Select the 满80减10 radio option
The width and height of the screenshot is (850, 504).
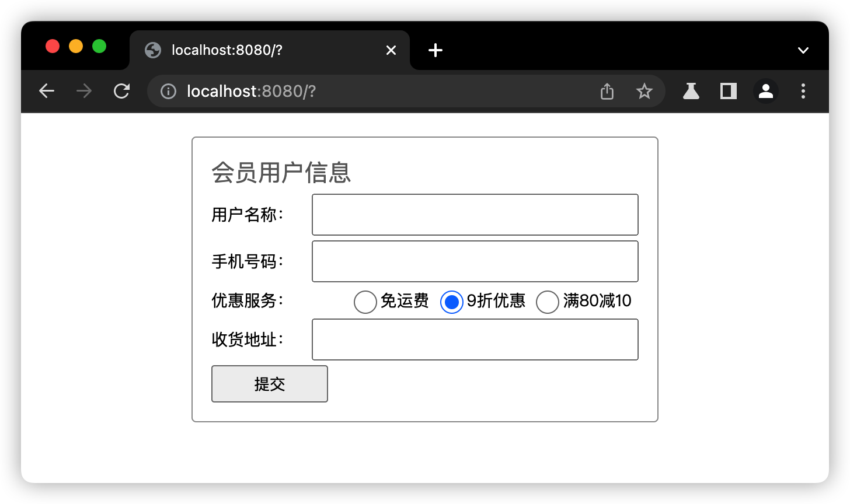coord(548,302)
